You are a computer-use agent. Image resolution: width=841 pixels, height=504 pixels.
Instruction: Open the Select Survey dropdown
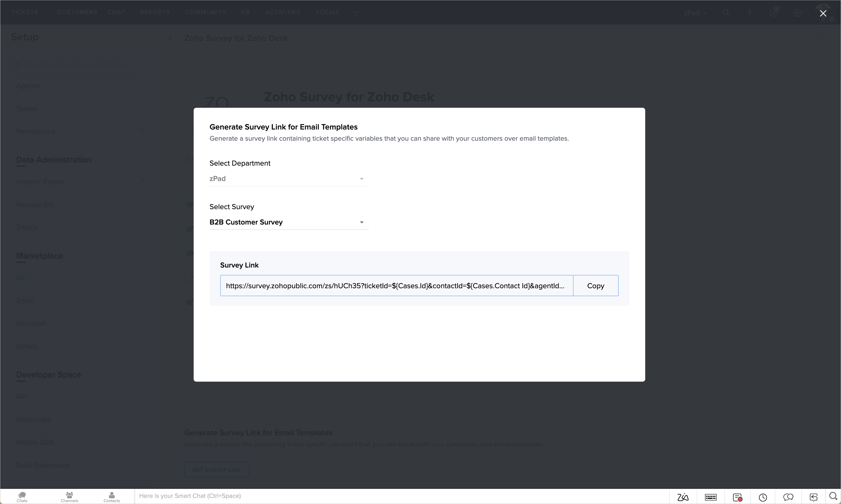click(361, 222)
